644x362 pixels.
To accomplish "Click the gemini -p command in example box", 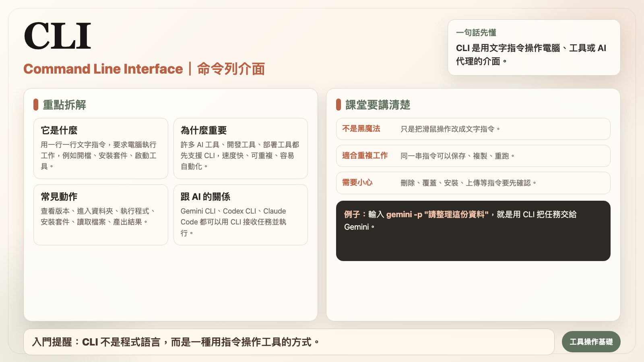I will (x=437, y=214).
